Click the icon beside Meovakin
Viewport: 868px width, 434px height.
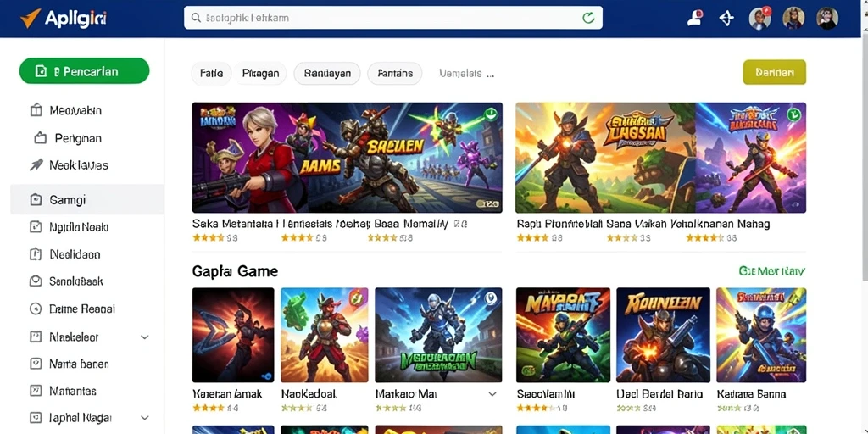click(x=36, y=110)
